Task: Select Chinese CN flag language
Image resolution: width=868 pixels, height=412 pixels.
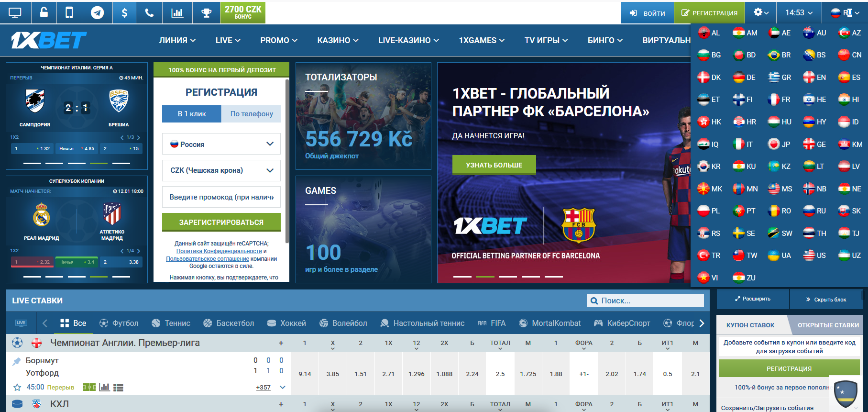Action: pyautogui.click(x=850, y=55)
